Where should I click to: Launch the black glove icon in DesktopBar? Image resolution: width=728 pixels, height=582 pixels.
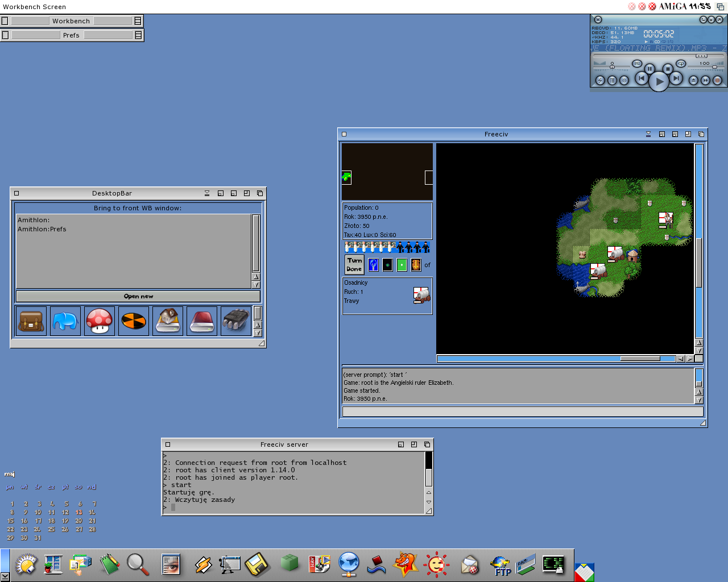tap(236, 321)
